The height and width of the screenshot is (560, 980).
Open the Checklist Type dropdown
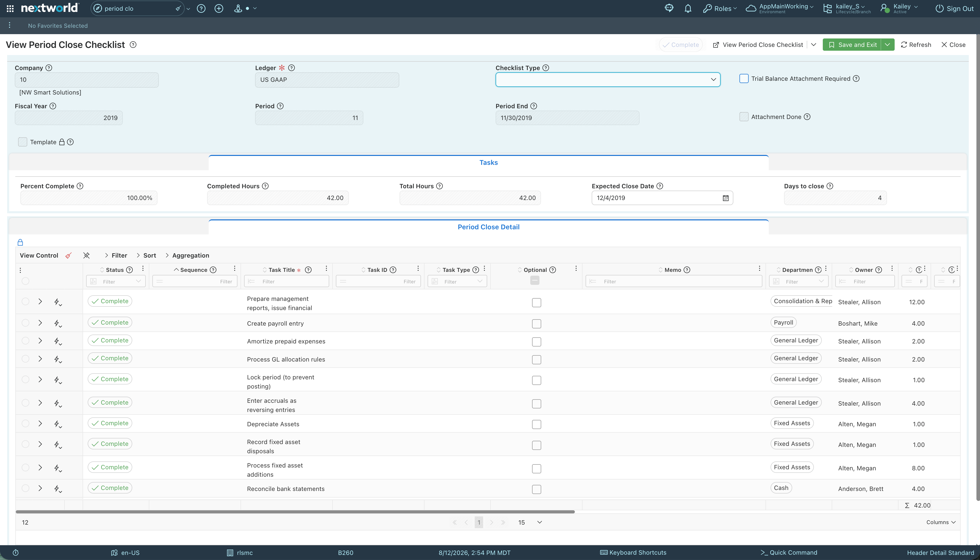pos(608,79)
